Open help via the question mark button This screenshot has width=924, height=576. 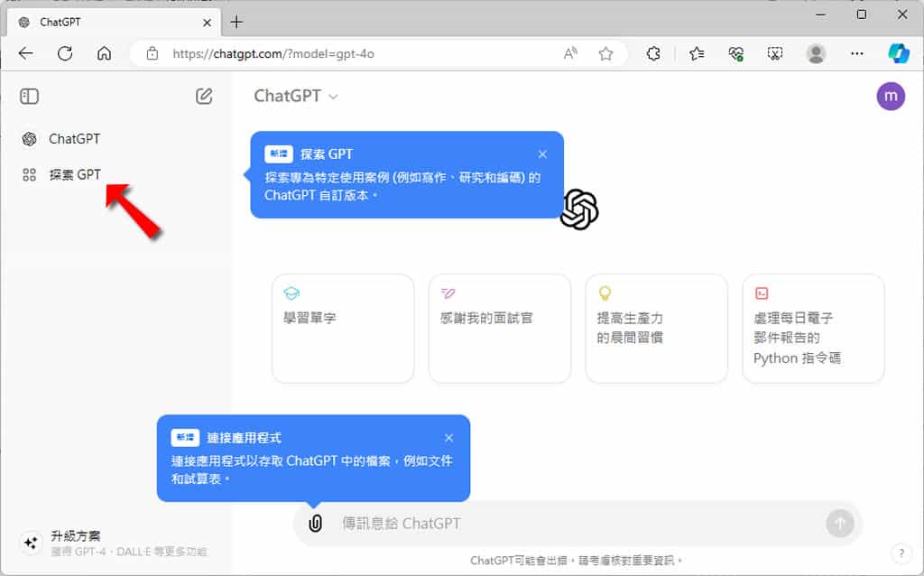(901, 553)
